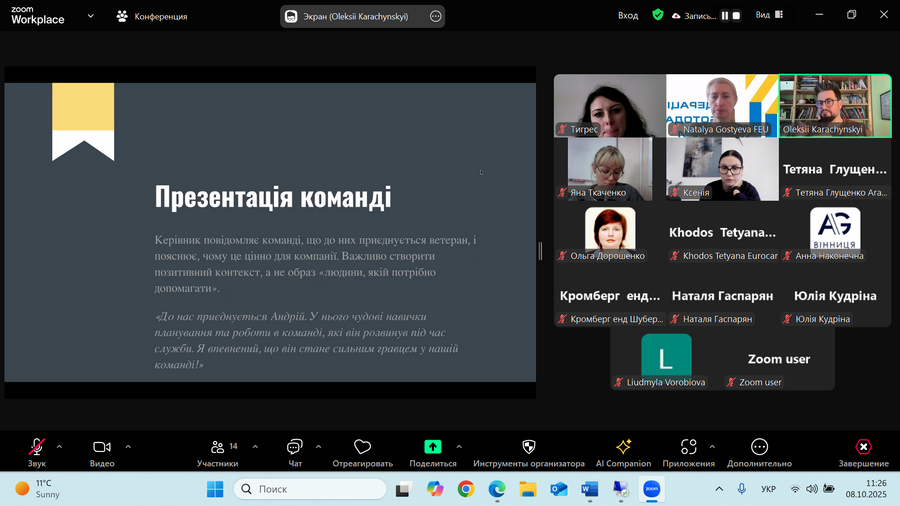Image resolution: width=900 pixels, height=506 pixels.
Task: Pause the recording in the top bar
Action: 726,16
